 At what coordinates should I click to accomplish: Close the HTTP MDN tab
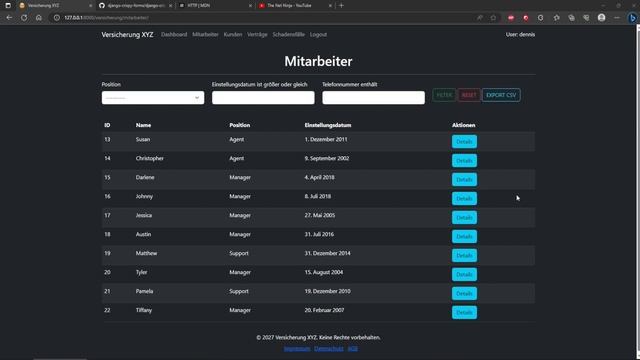(x=250, y=6)
